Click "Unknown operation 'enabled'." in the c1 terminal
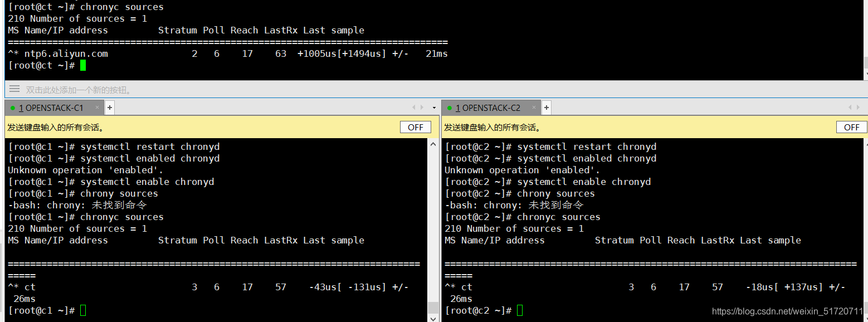This screenshot has width=868, height=322. (86, 170)
